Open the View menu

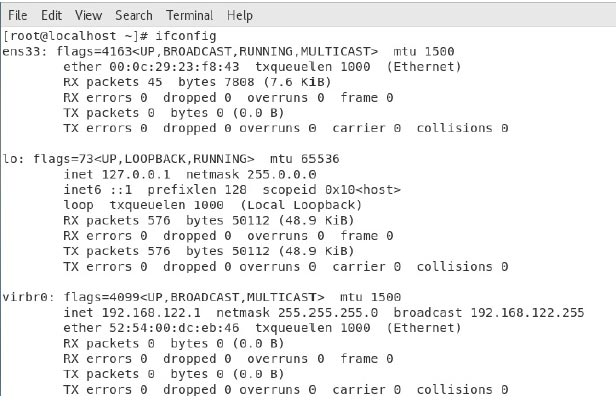click(88, 15)
